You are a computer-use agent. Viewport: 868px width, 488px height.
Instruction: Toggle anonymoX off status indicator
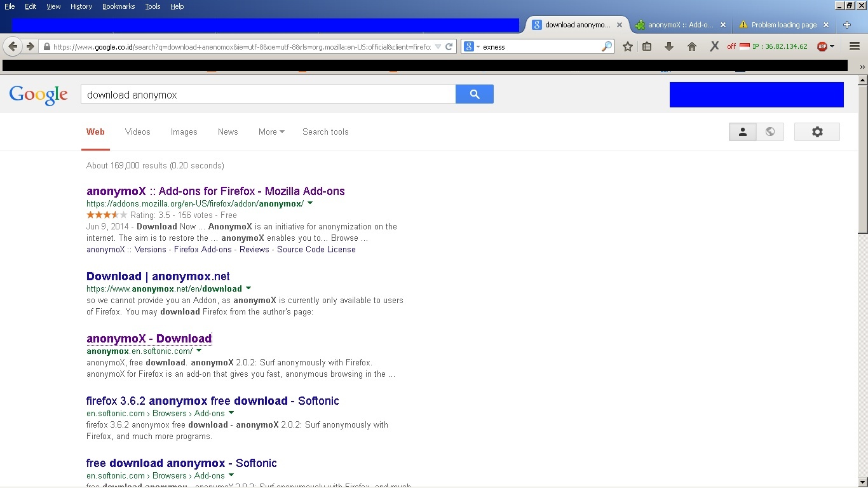tap(731, 46)
